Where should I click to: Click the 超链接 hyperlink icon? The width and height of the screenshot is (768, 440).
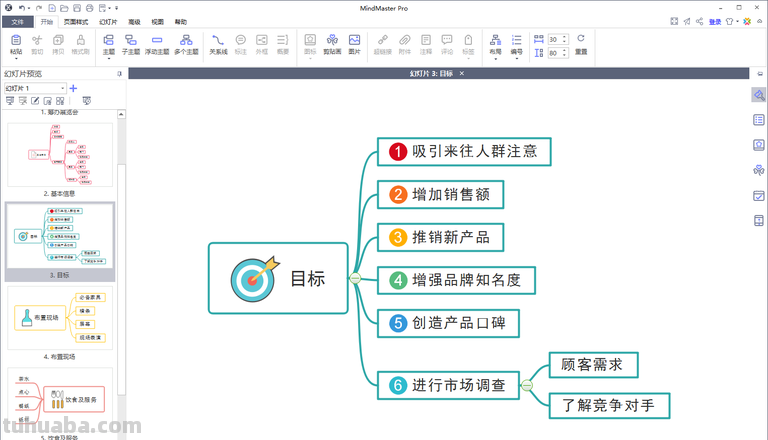(x=383, y=40)
